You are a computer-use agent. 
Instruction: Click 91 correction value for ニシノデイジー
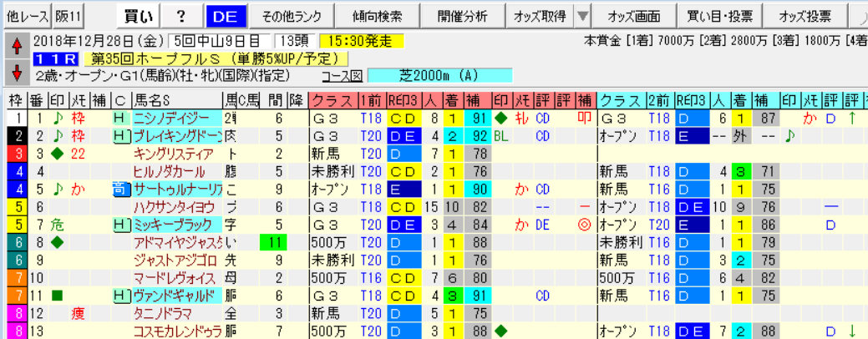[478, 118]
